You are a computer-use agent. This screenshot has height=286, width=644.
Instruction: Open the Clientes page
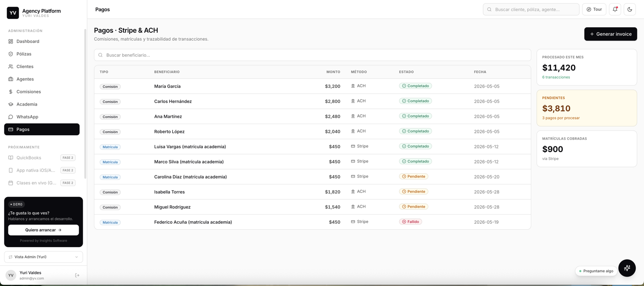coord(42,66)
